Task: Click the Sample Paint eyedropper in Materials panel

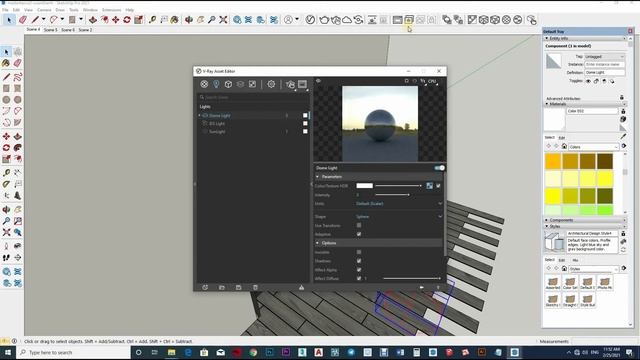Action: 623,136
